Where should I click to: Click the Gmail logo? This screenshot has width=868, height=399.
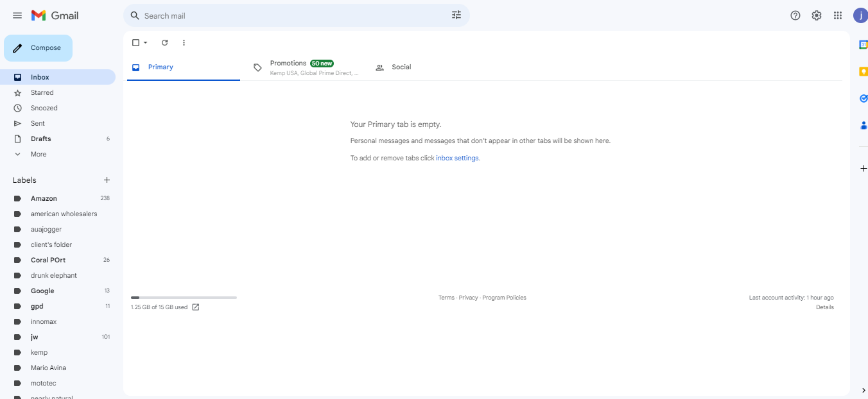55,15
